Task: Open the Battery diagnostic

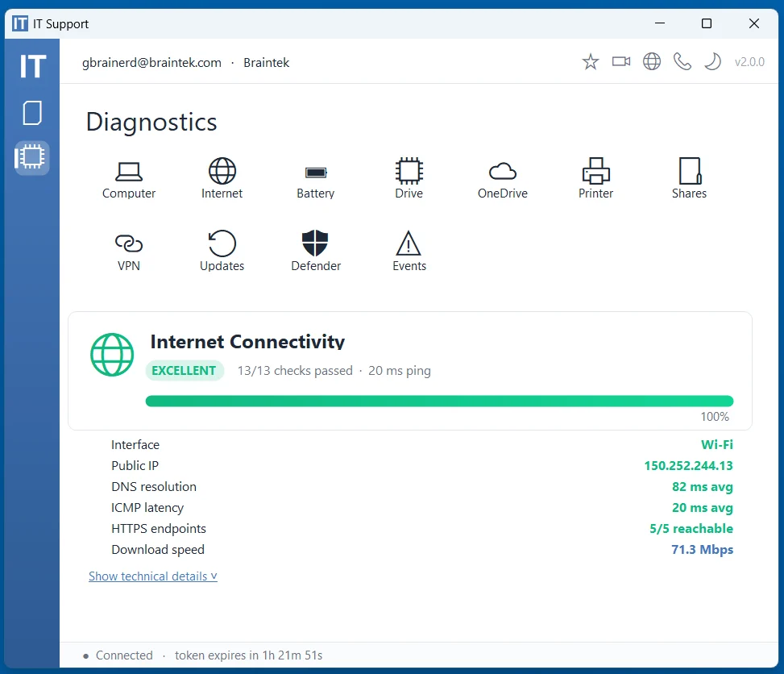Action: (x=316, y=183)
